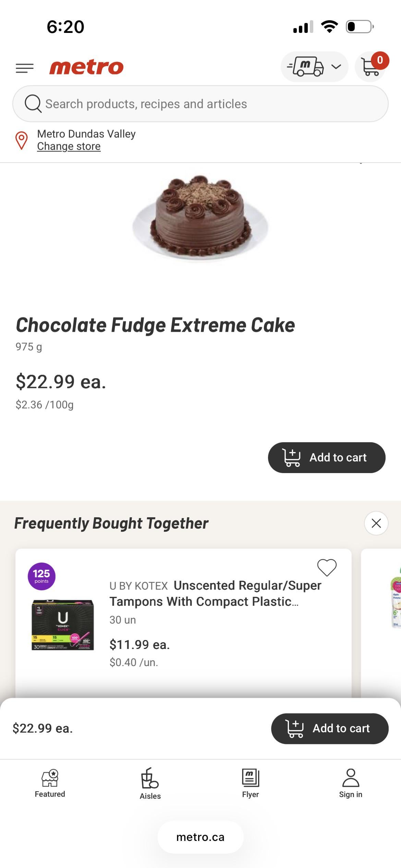Click the Change store link
The image size is (401, 868).
(69, 146)
